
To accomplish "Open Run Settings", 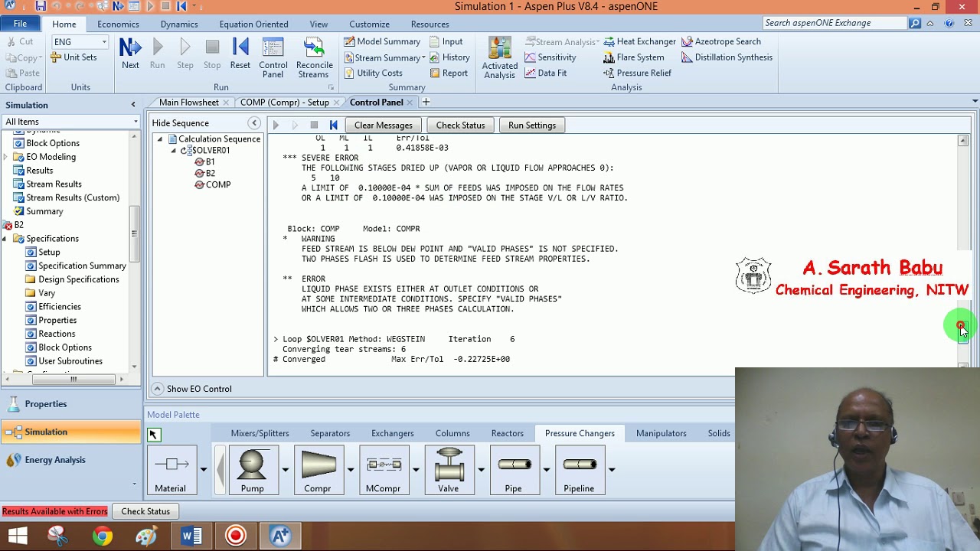I will [532, 126].
